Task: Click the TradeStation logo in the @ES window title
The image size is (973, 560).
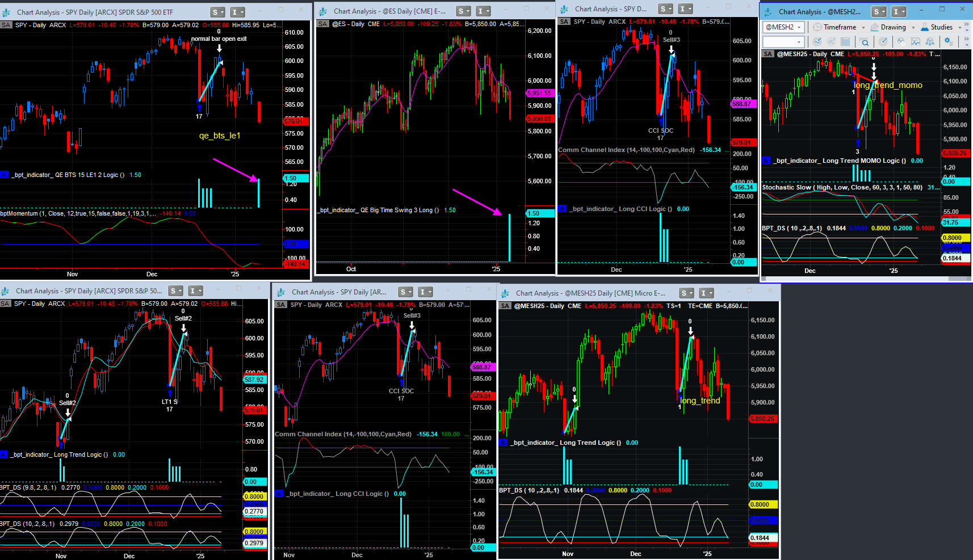Action: (x=323, y=11)
